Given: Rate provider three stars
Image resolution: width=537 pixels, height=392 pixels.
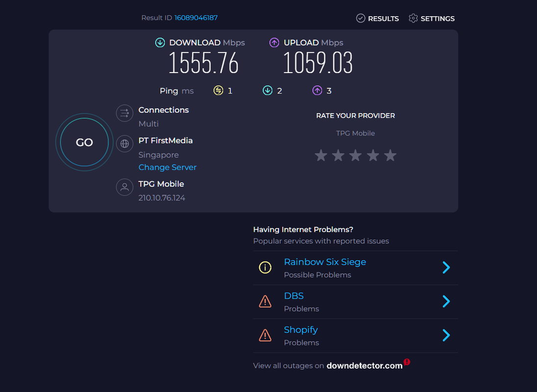Looking at the screenshot, I should point(356,155).
